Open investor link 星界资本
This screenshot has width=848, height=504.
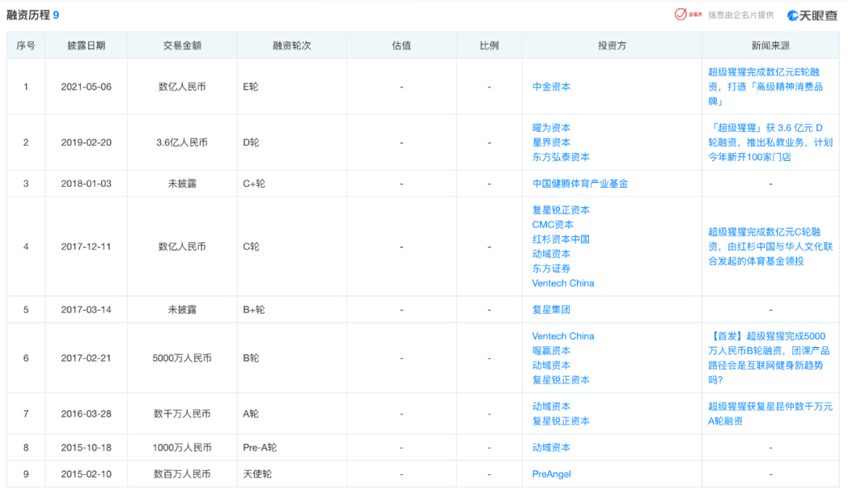pos(551,142)
